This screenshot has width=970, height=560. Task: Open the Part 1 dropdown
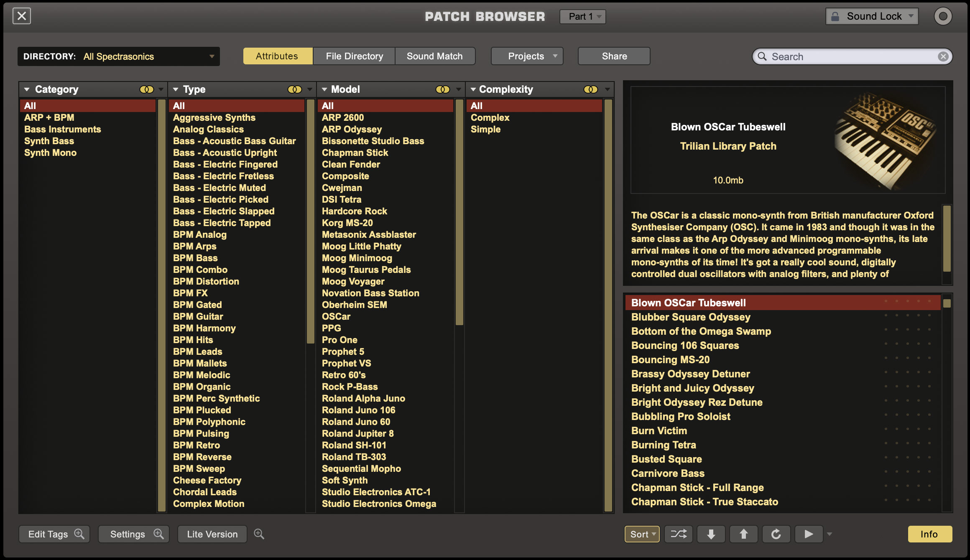(583, 16)
